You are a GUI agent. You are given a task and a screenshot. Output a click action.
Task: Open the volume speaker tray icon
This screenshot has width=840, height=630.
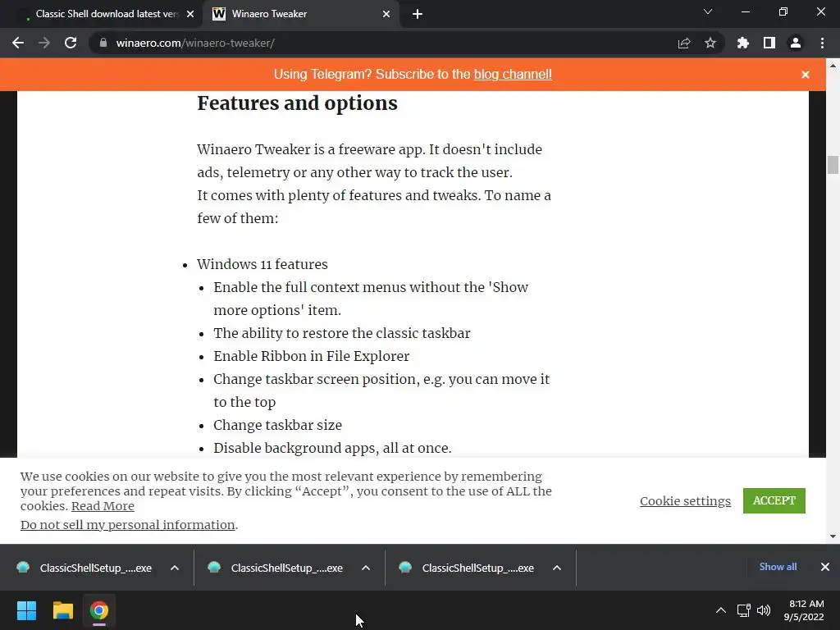pyautogui.click(x=764, y=610)
